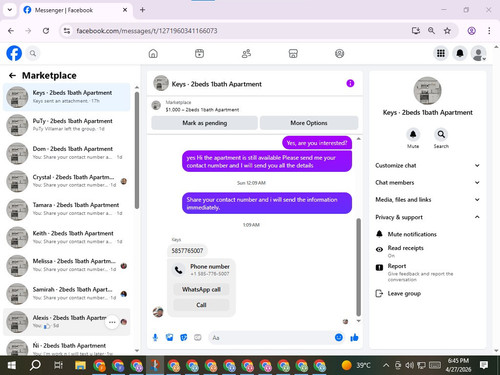Click the WhatsApp call button
Viewport: 500px width, 375px height.
pos(201,289)
